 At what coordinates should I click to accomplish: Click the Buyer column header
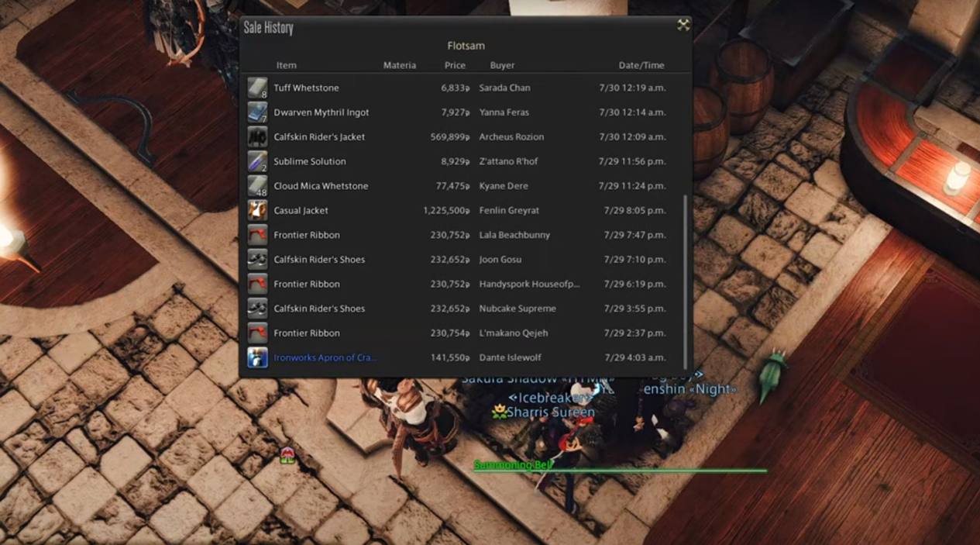[502, 66]
